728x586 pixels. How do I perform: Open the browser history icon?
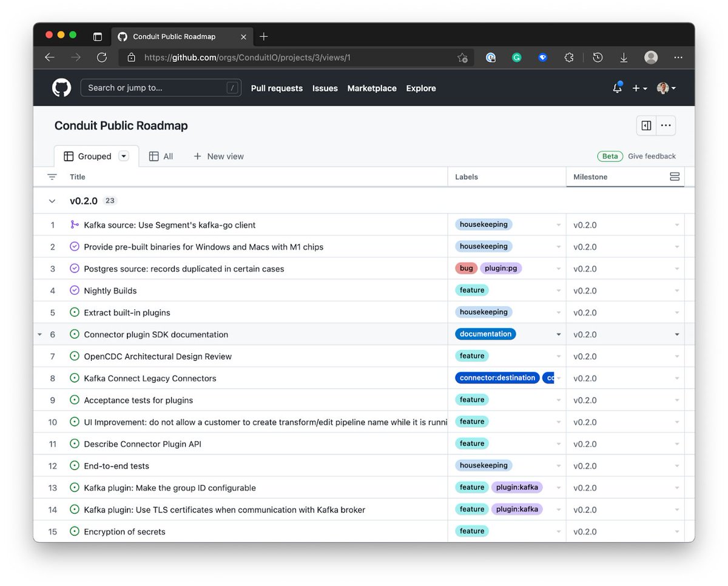[598, 58]
